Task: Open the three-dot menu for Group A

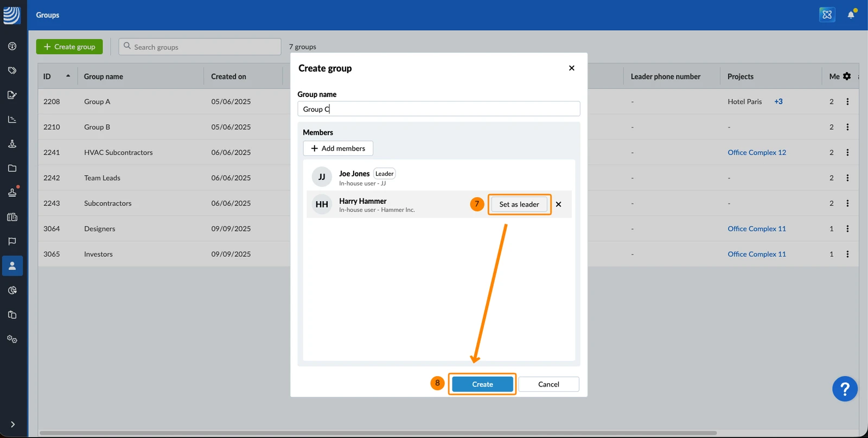Action: point(847,101)
